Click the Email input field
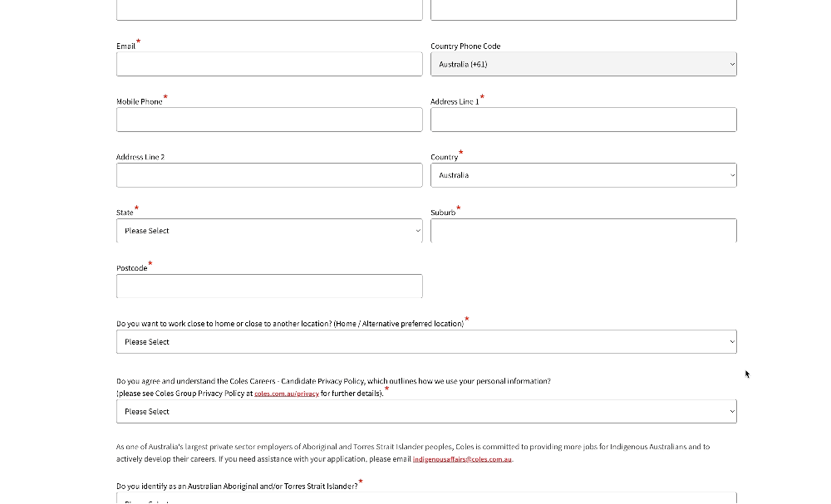 (x=269, y=64)
